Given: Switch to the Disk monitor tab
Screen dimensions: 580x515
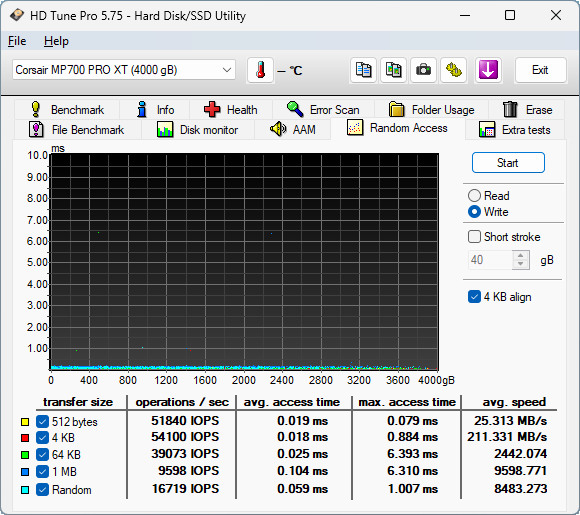Looking at the screenshot, I should [x=198, y=130].
